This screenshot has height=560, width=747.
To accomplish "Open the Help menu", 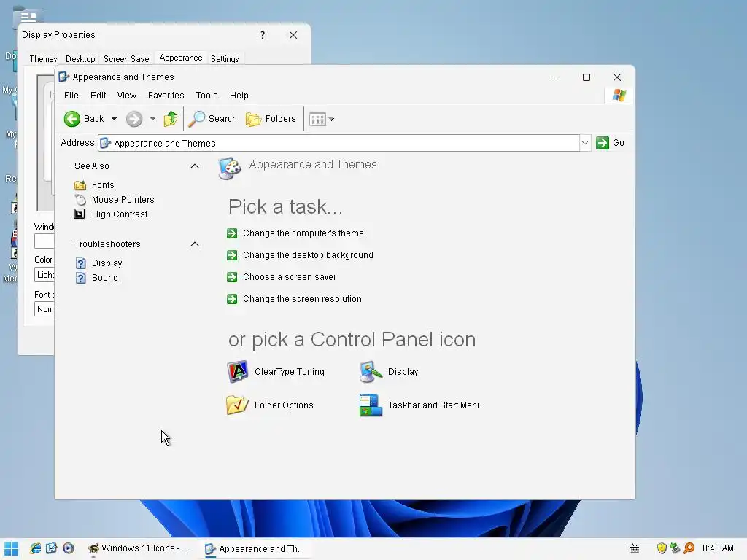I will (x=239, y=96).
